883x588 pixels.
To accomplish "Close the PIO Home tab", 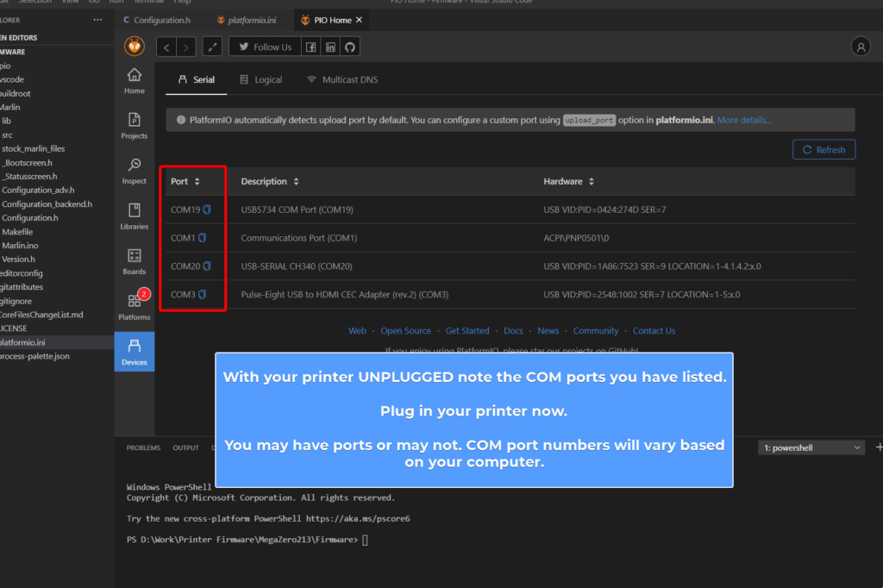I will pyautogui.click(x=360, y=20).
